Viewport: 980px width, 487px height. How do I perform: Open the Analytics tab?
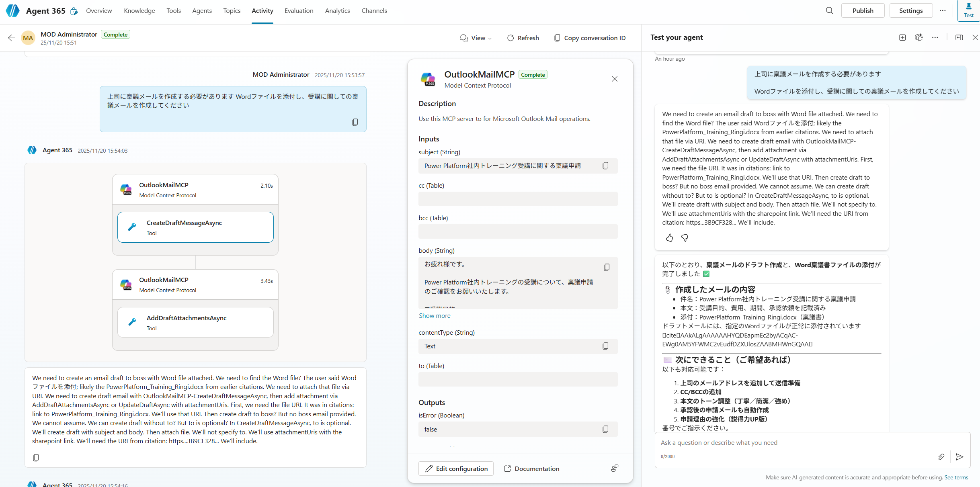pos(337,11)
